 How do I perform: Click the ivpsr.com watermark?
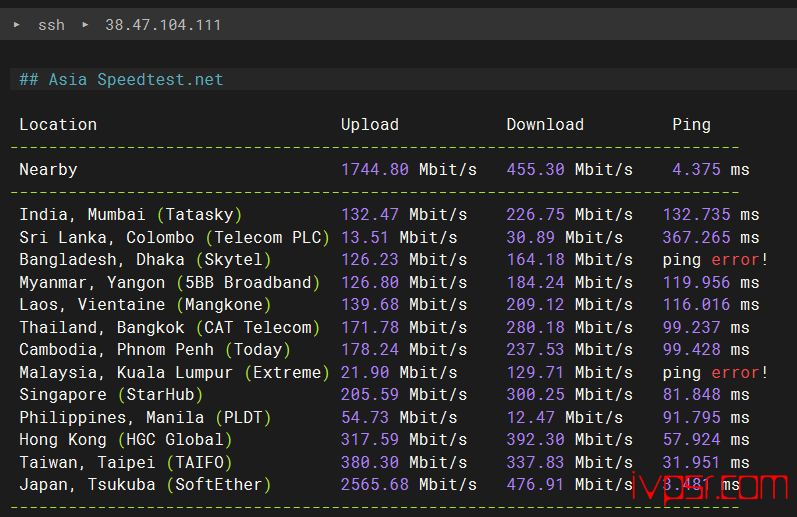click(710, 488)
